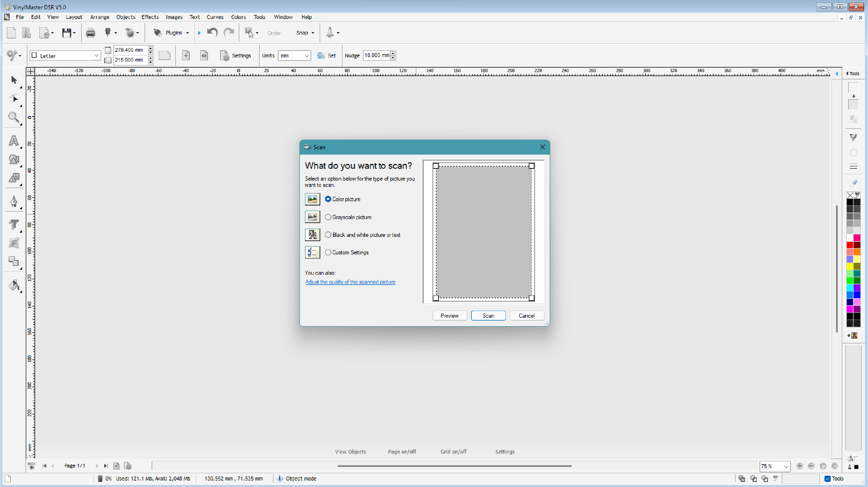Click Adjust the quality of the scanned picture
The image size is (868, 487).
[x=350, y=282]
